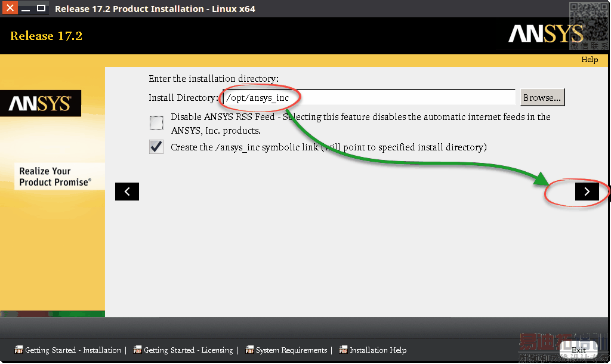
Task: Minimize the installer window
Action: (26, 8)
